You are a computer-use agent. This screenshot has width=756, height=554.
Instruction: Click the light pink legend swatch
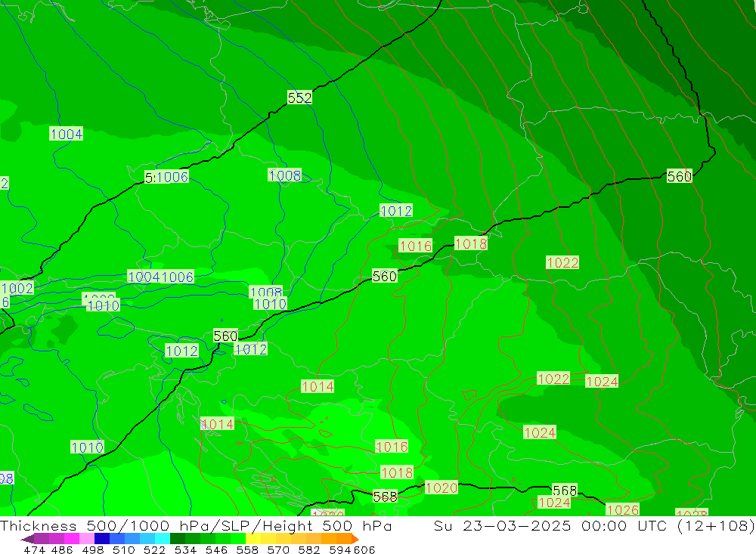(x=87, y=539)
